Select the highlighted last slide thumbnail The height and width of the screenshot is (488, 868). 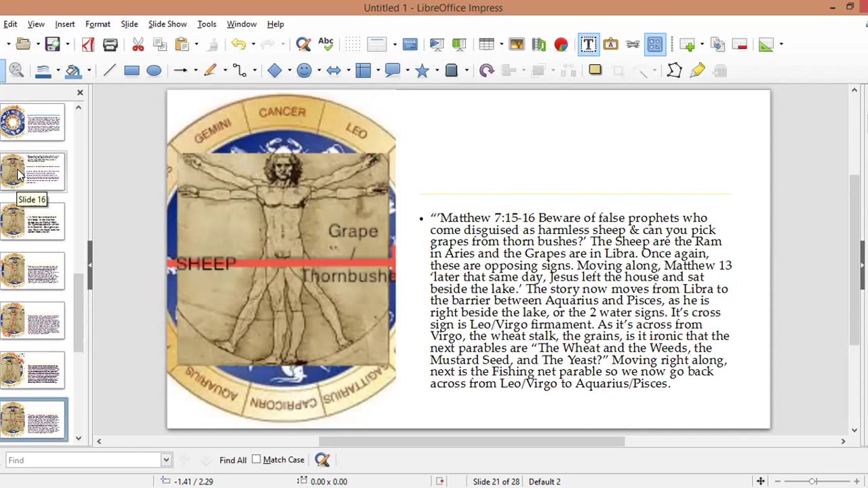[x=33, y=419]
